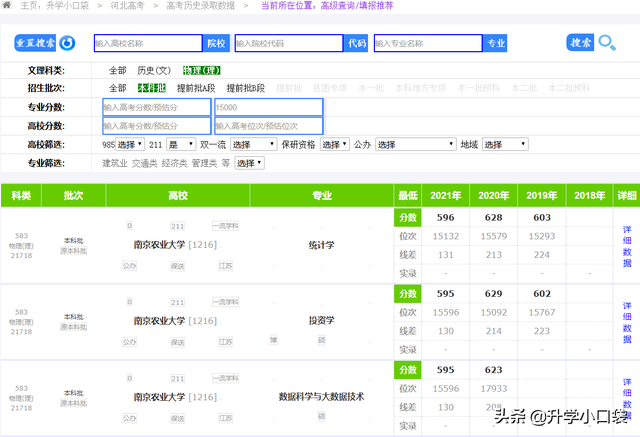The width and height of the screenshot is (640, 437).
Task: Focus the 输入院校代码 input field
Action: (x=289, y=43)
